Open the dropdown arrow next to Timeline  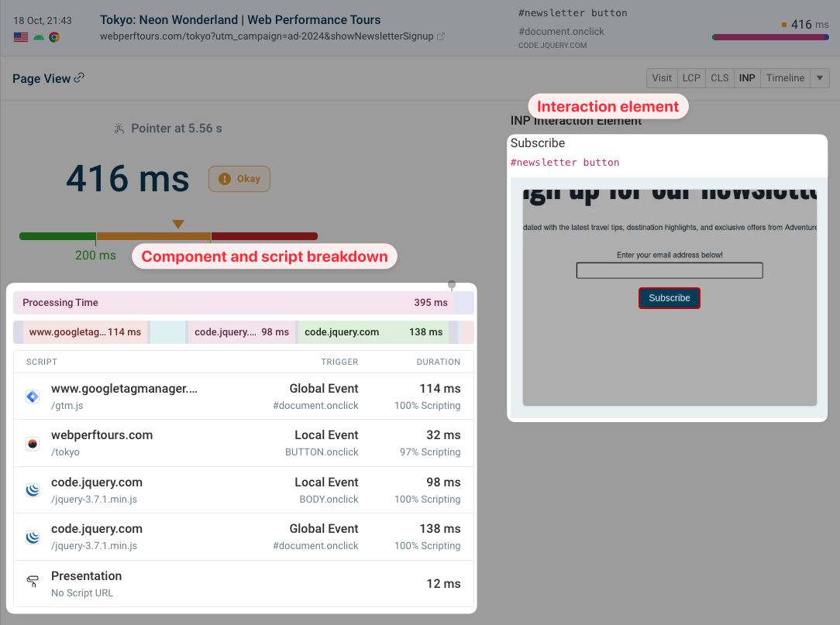click(819, 77)
